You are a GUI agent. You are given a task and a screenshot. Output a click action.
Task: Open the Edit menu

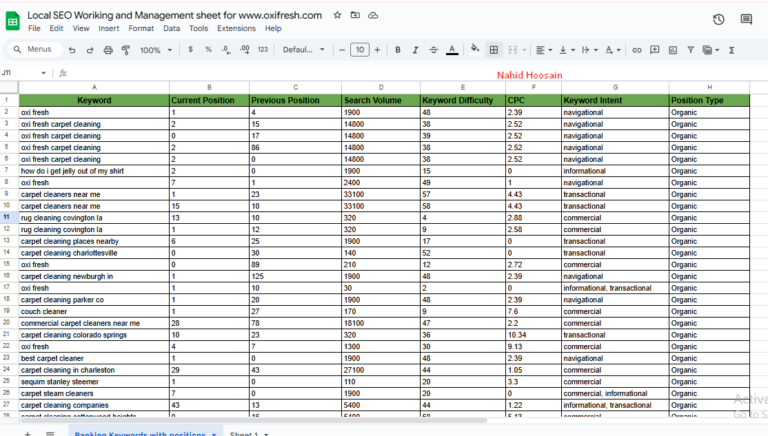pos(56,28)
